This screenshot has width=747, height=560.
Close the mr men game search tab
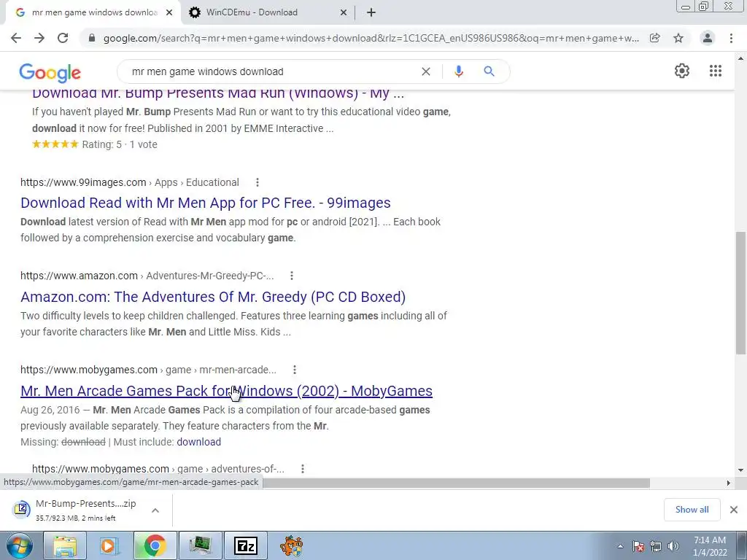pyautogui.click(x=169, y=13)
